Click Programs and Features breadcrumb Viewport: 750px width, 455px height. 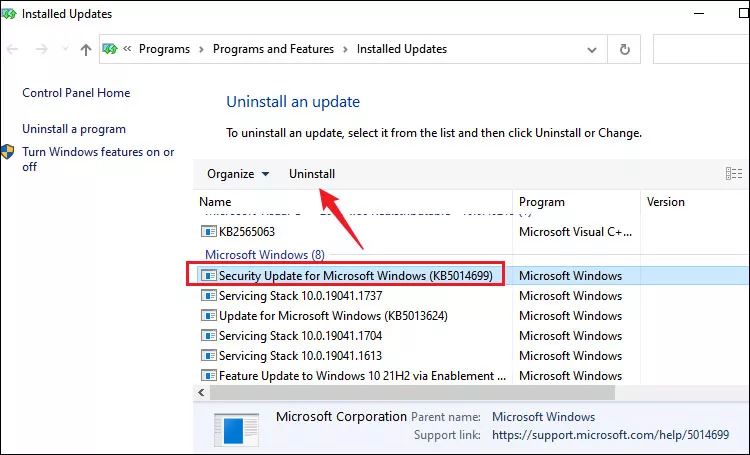(x=273, y=49)
